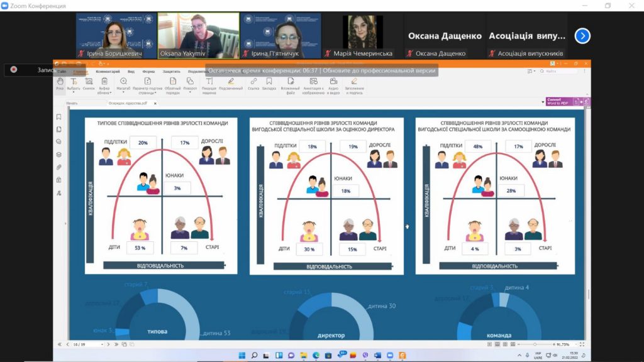
Task: Open the bookmarks panel in the left sidebar
Action: pyautogui.click(x=59, y=117)
